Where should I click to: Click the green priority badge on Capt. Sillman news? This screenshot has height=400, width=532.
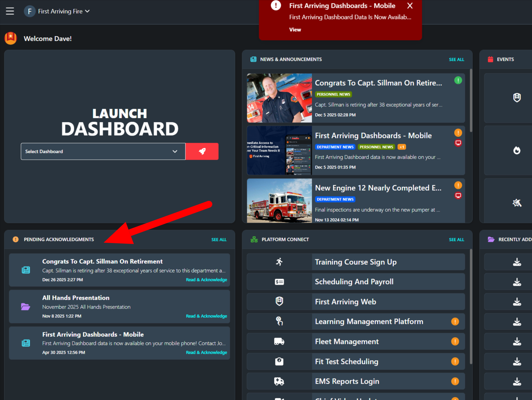point(458,80)
